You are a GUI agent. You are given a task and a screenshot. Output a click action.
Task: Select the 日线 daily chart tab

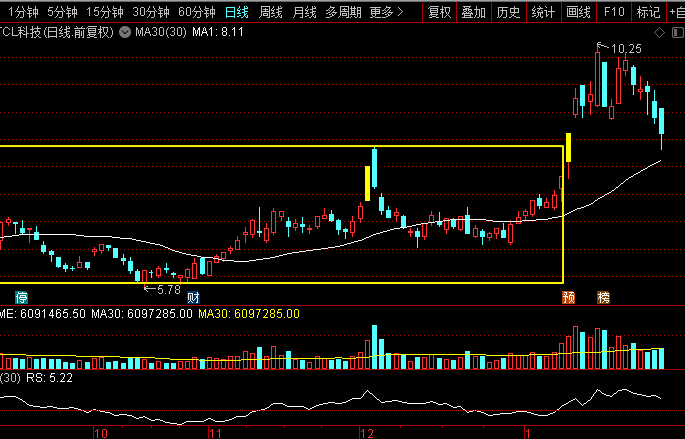coord(236,12)
